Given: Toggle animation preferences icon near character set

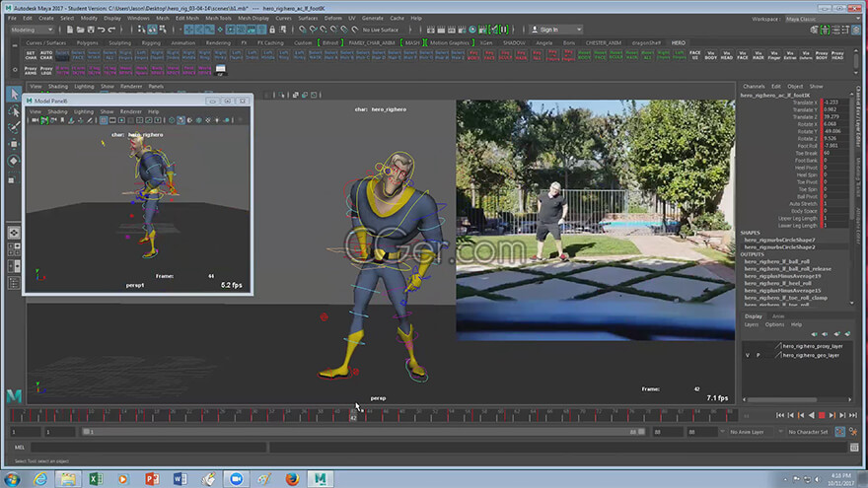Looking at the screenshot, I should [x=853, y=432].
